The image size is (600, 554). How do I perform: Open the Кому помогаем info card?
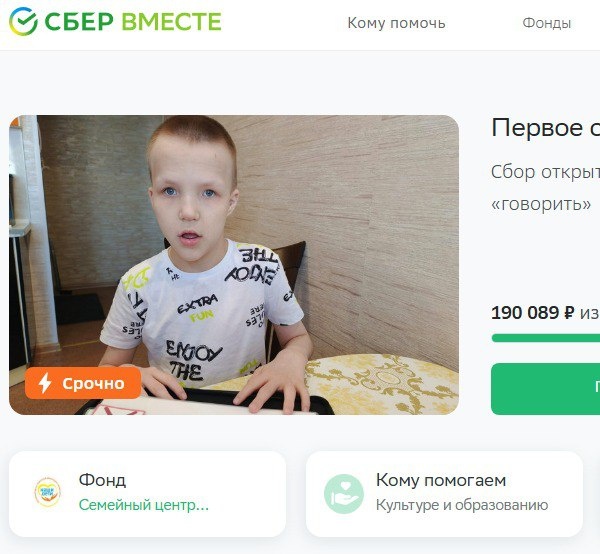click(x=444, y=494)
